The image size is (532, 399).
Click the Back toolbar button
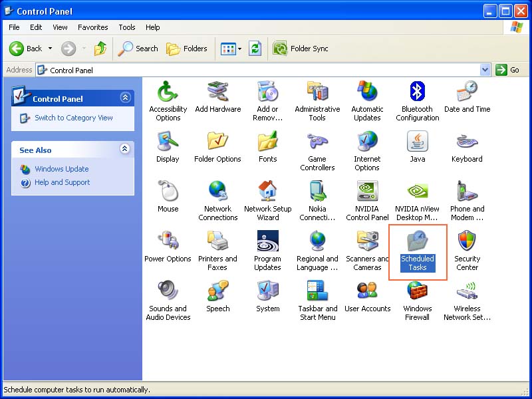26,49
